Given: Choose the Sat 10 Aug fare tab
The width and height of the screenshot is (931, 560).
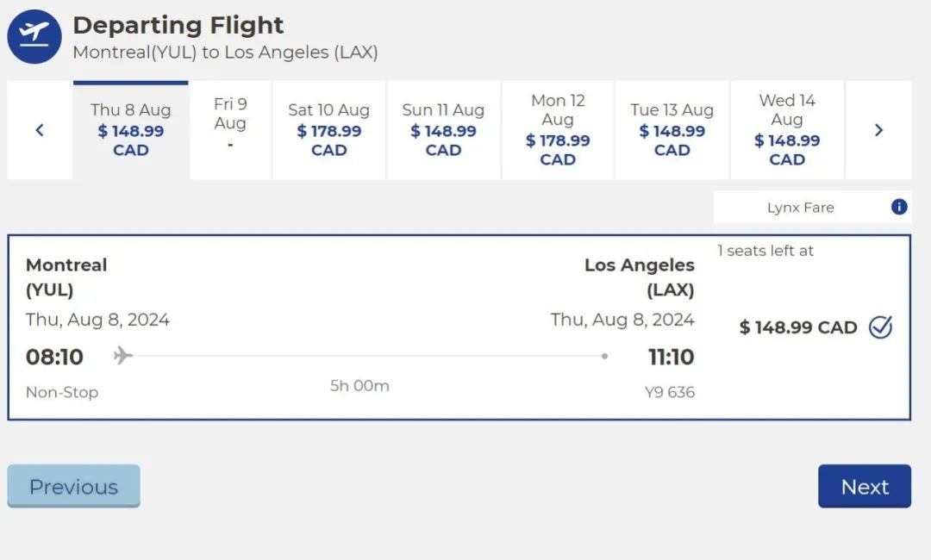Looking at the screenshot, I should pos(329,130).
